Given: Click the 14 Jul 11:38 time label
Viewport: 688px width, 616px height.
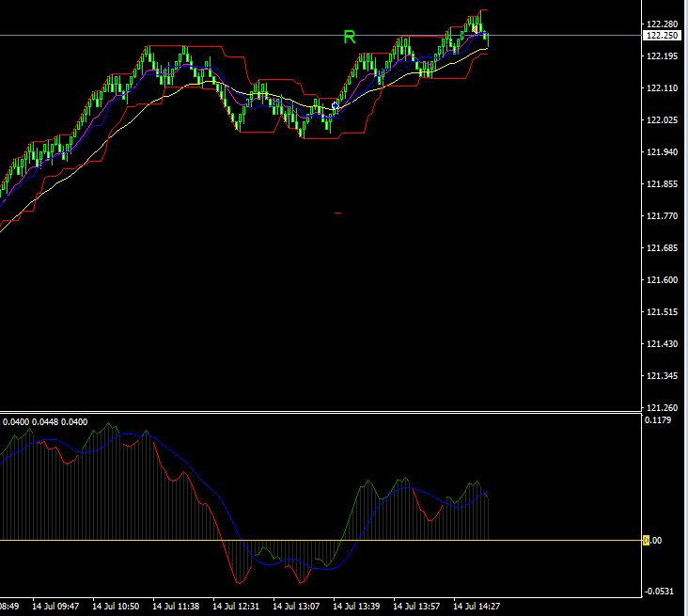Looking at the screenshot, I should click(x=176, y=607).
